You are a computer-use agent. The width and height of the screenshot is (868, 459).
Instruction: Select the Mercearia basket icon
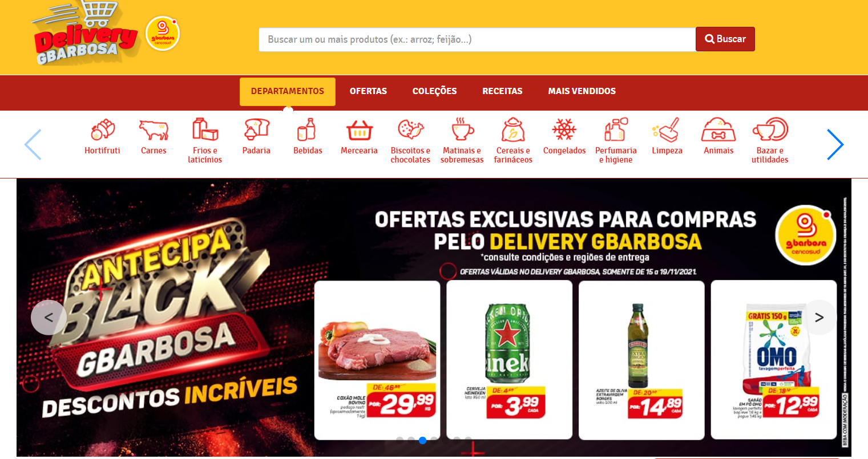[x=359, y=131]
